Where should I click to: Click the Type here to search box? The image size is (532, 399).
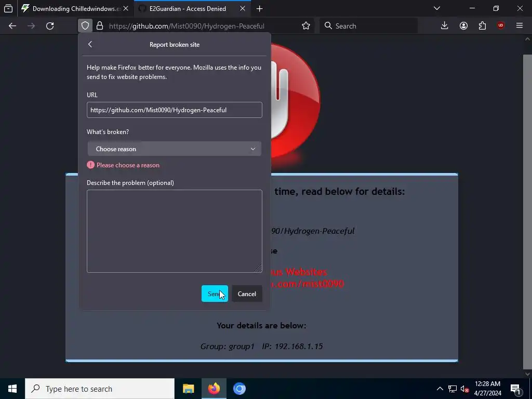pyautogui.click(x=100, y=389)
